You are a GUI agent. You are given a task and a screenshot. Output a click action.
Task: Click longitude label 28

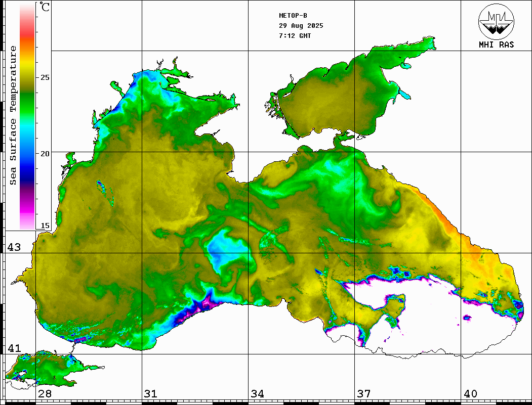[45, 394]
